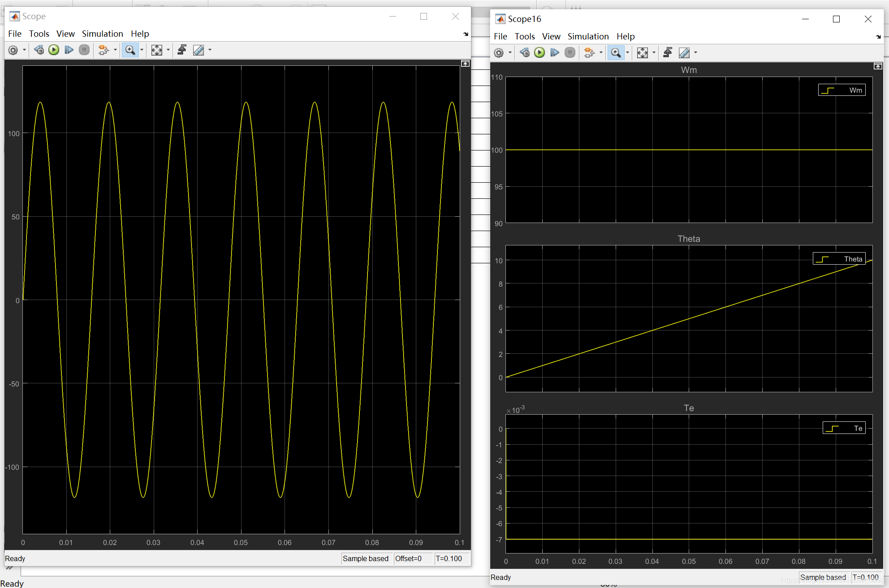
Task: Click Scale Axes Limits icon in Scope
Action: [156, 50]
